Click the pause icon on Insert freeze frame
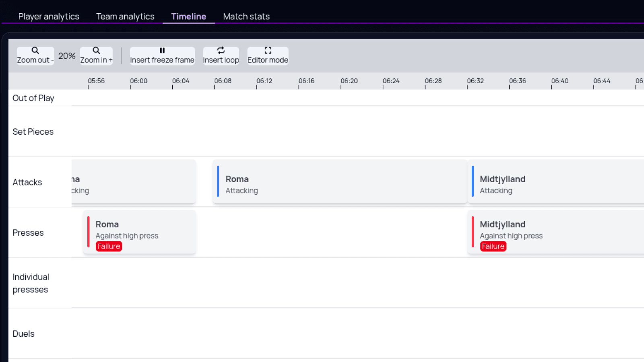Image resolution: width=644 pixels, height=362 pixels. click(x=162, y=50)
